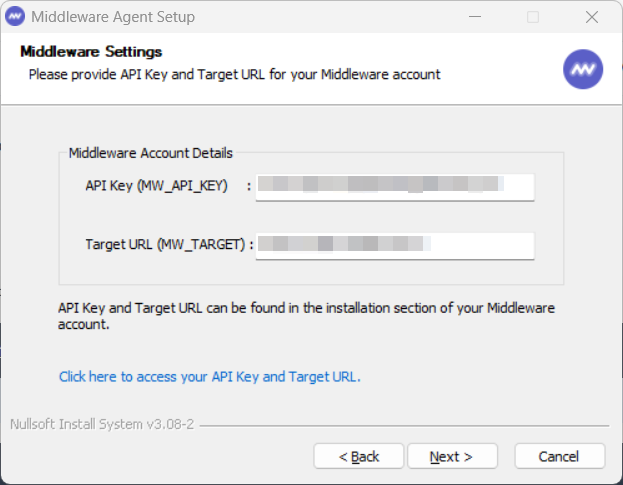Image resolution: width=623 pixels, height=485 pixels.
Task: Click the greyed-out maximize window button
Action: [x=533, y=17]
